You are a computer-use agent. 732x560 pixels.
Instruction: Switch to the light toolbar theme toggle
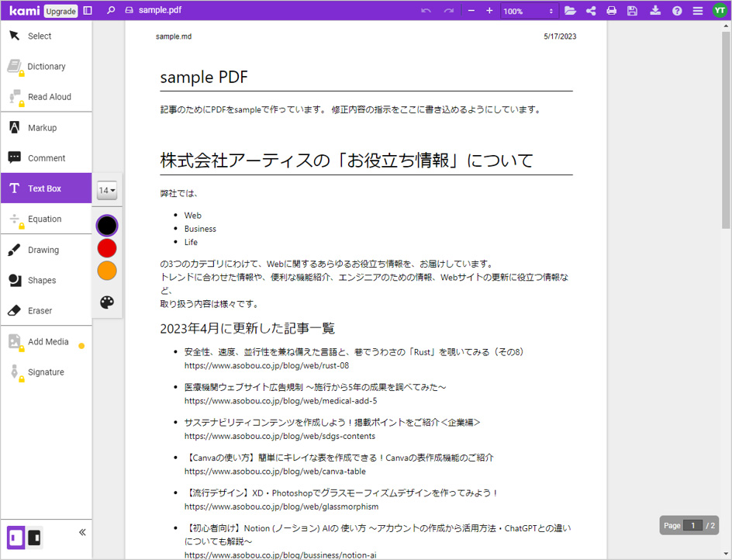pyautogui.click(x=16, y=538)
